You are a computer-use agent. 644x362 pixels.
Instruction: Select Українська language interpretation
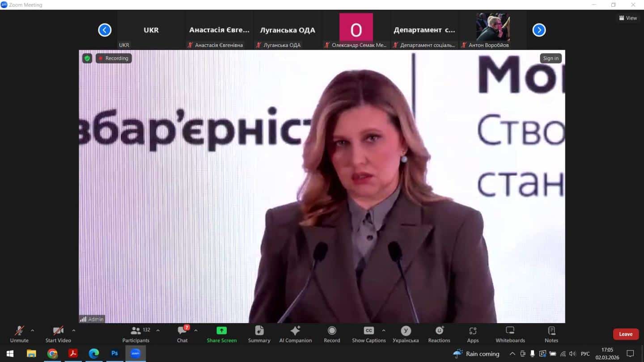pyautogui.click(x=406, y=334)
